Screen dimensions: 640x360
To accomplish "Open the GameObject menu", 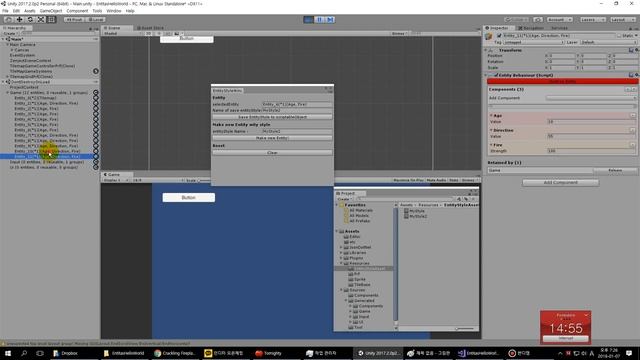I will point(51,11).
